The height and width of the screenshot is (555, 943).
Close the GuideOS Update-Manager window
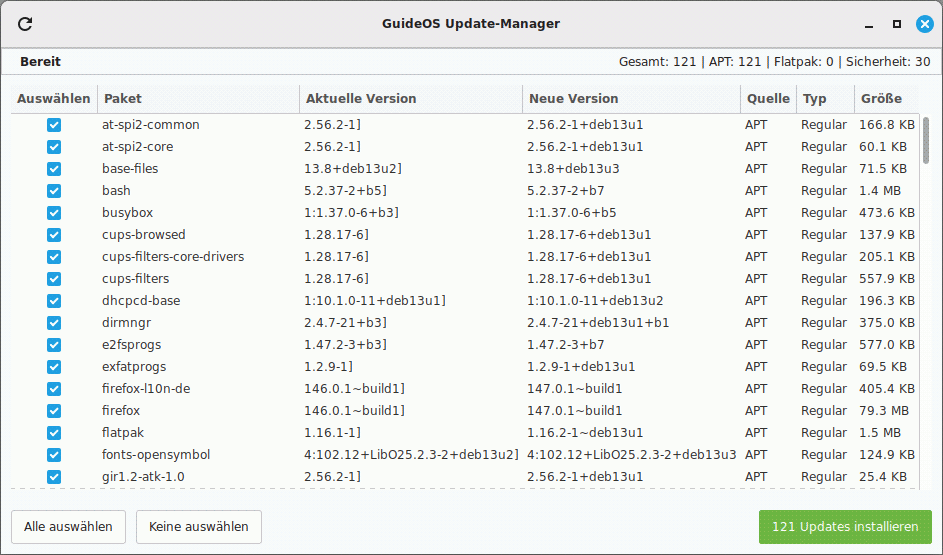pos(922,24)
